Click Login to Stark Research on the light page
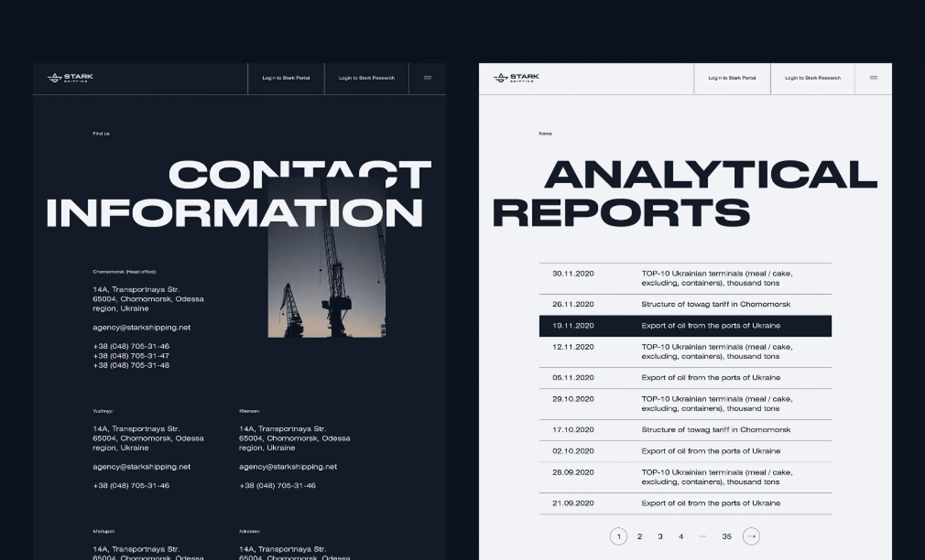The image size is (925, 560). click(x=812, y=78)
